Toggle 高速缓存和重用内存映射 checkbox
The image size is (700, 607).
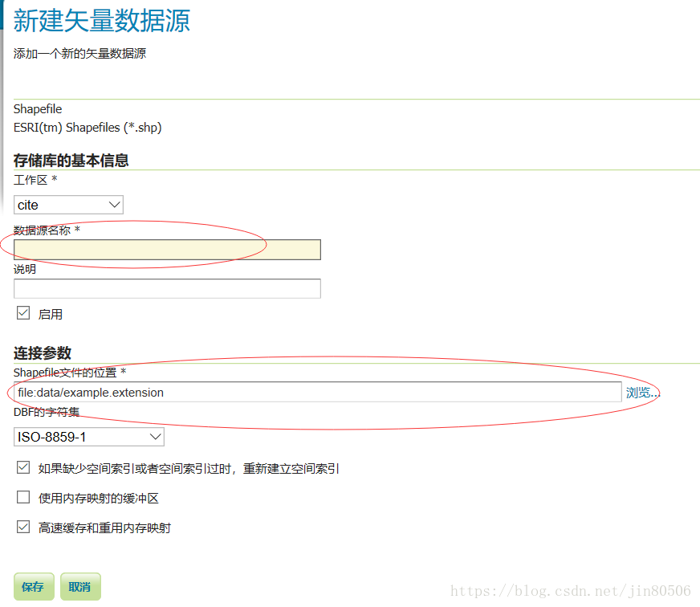point(23,527)
